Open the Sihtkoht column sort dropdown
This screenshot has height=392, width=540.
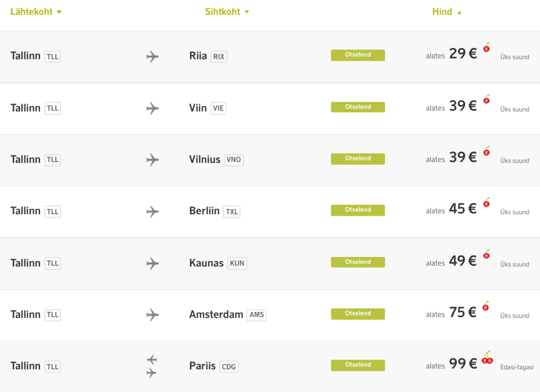pyautogui.click(x=227, y=12)
